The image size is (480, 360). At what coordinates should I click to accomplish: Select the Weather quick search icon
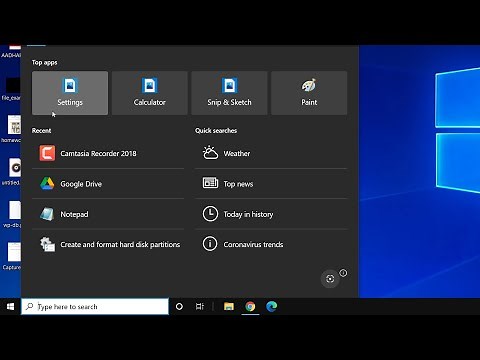pyautogui.click(x=210, y=153)
